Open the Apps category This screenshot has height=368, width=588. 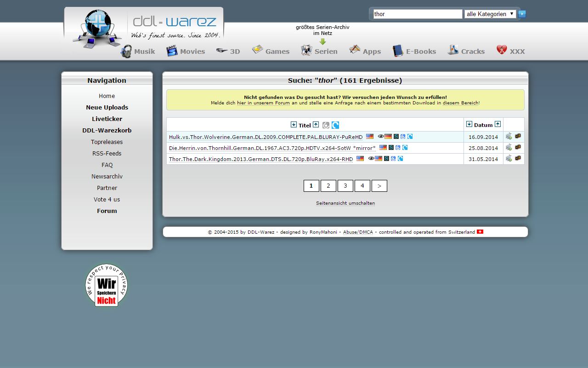point(365,51)
